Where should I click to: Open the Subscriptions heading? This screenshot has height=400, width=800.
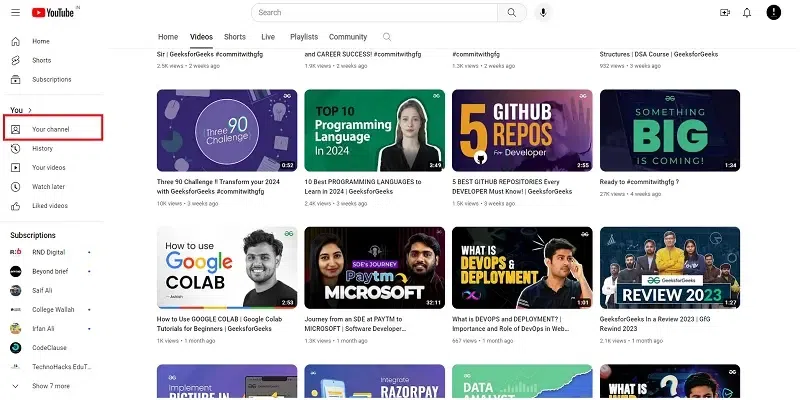(x=33, y=235)
